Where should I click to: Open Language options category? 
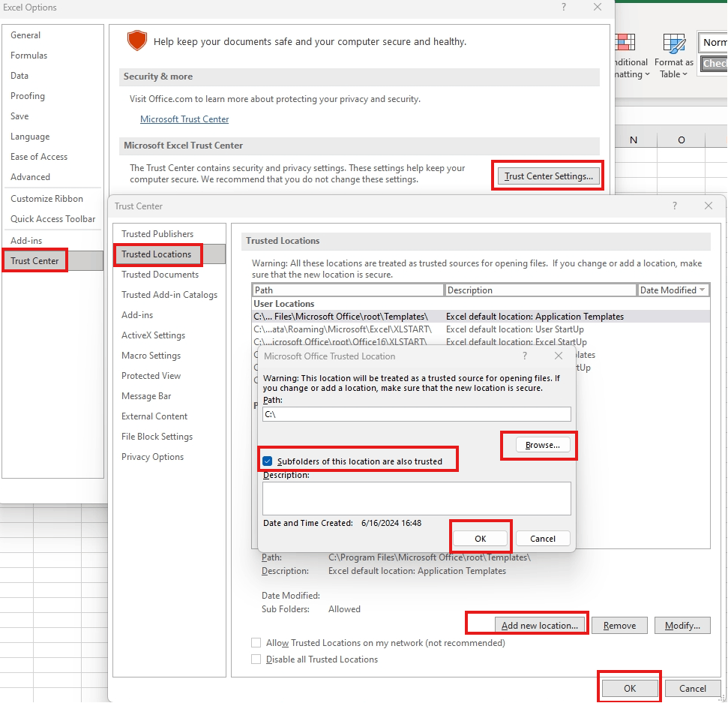pyautogui.click(x=30, y=137)
